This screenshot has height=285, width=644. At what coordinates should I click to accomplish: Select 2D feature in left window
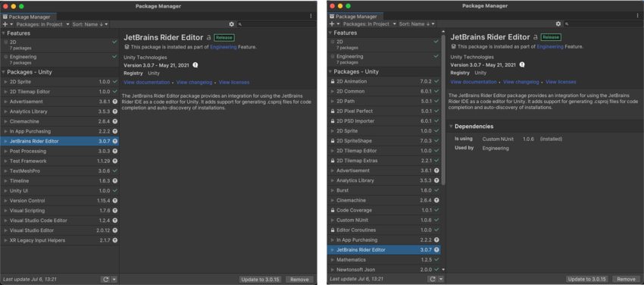tap(60, 45)
